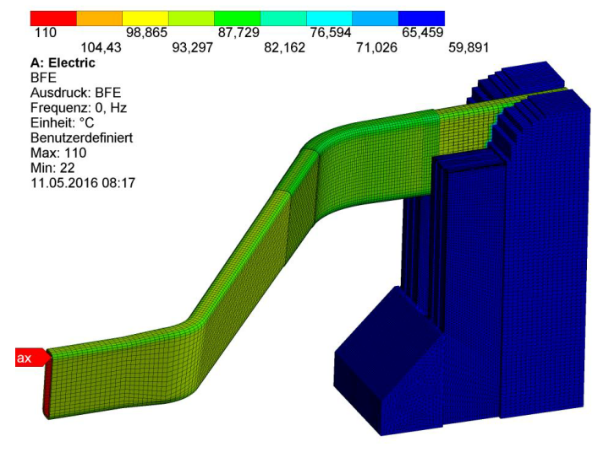Click the red "ax" probe label tag
The height and width of the screenshot is (463, 614).
pyautogui.click(x=30, y=357)
